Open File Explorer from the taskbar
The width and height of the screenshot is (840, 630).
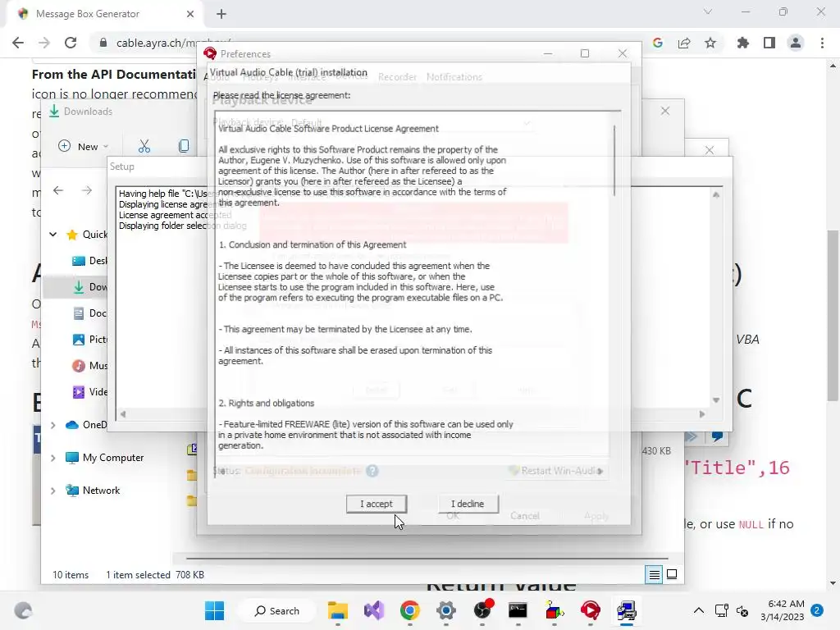pyautogui.click(x=337, y=610)
